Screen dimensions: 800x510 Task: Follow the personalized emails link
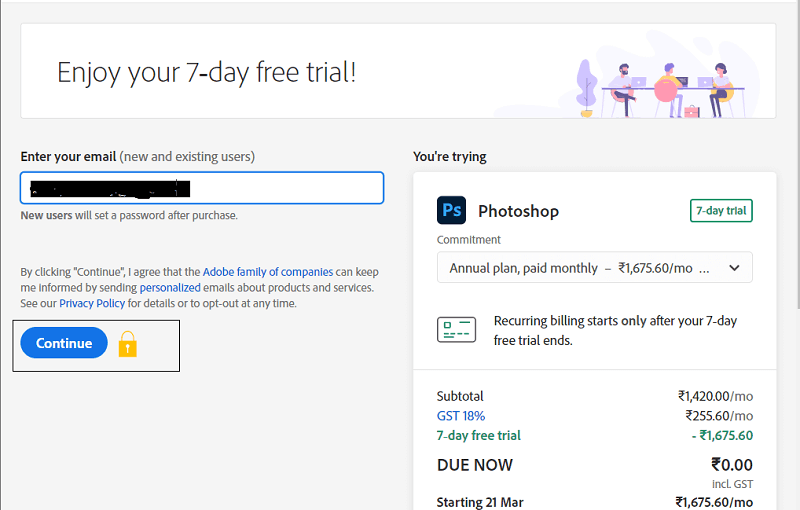coord(172,288)
